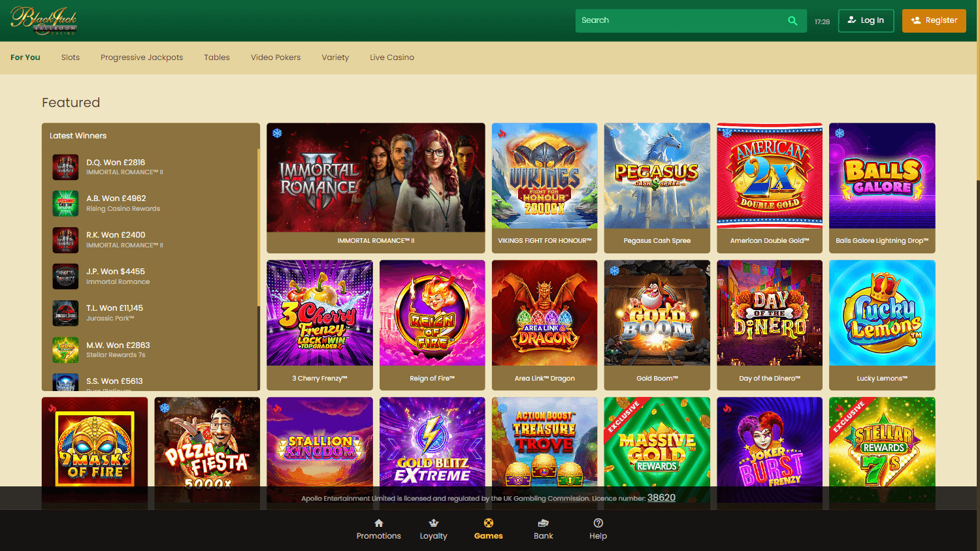Click 'A.B. Won £4962' winner text
The image size is (980, 551).
116,198
